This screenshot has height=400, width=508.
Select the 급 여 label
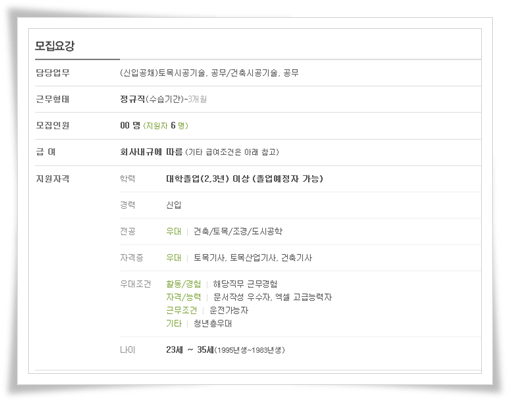tap(46, 152)
